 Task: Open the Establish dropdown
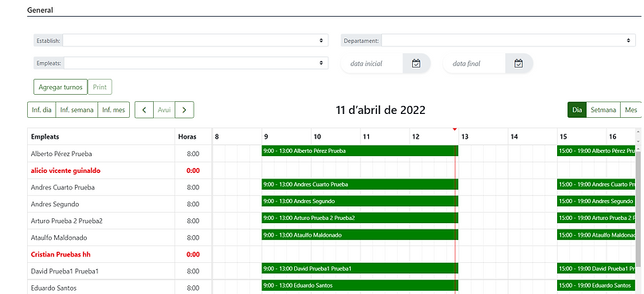tap(195, 41)
